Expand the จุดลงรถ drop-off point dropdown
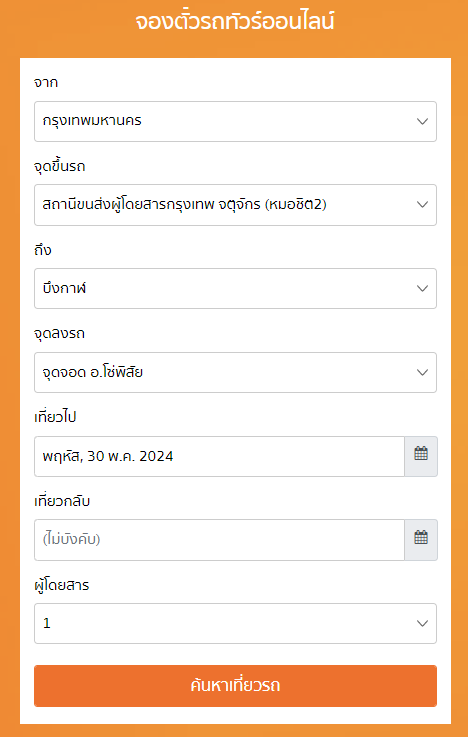Viewport: 468px width, 737px height. (235, 372)
